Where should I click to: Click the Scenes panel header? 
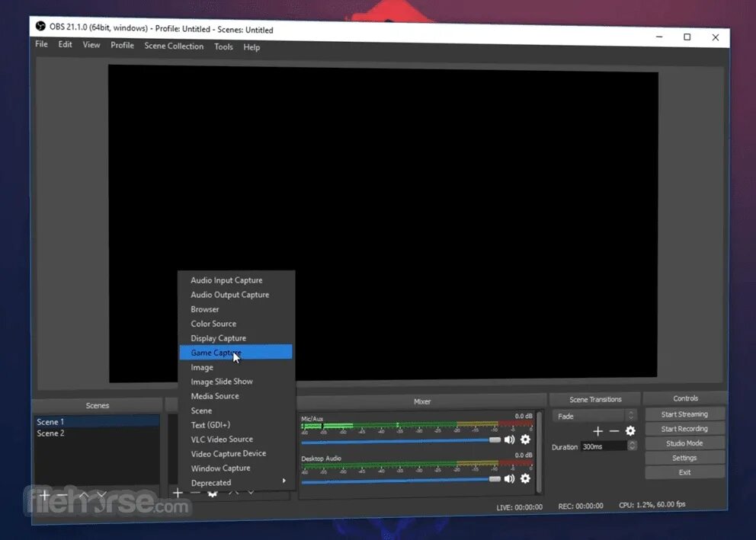coord(98,405)
